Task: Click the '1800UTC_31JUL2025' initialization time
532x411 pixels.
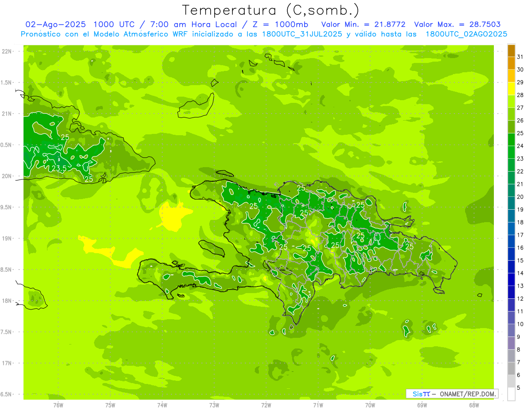Action: [x=302, y=34]
